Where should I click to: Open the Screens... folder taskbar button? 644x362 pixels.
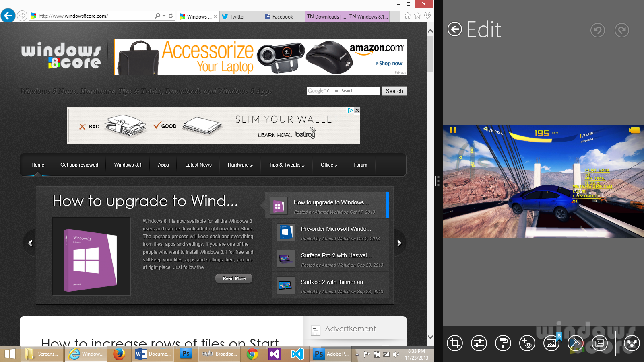(x=42, y=354)
